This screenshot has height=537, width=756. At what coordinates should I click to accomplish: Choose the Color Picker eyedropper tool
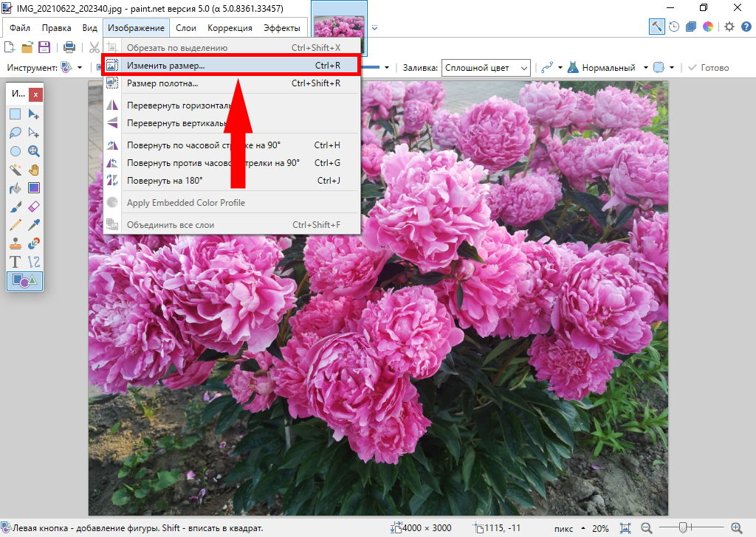(x=34, y=225)
